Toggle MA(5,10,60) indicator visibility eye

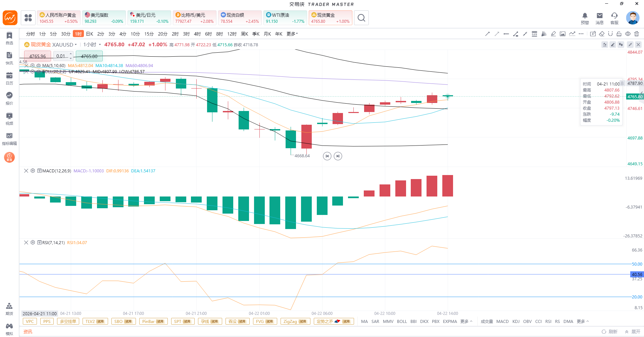39,65
